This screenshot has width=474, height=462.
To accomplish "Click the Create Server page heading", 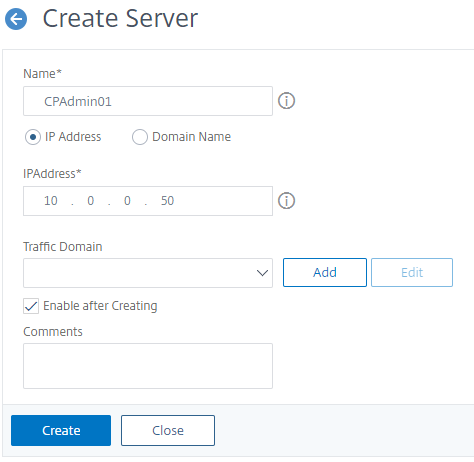I will (120, 18).
